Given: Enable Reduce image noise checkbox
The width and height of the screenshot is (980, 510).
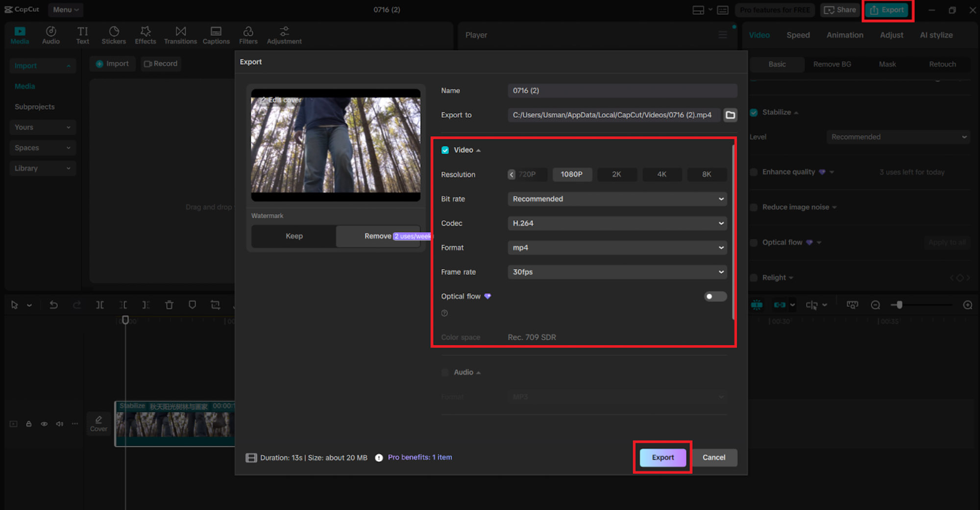Looking at the screenshot, I should (754, 207).
